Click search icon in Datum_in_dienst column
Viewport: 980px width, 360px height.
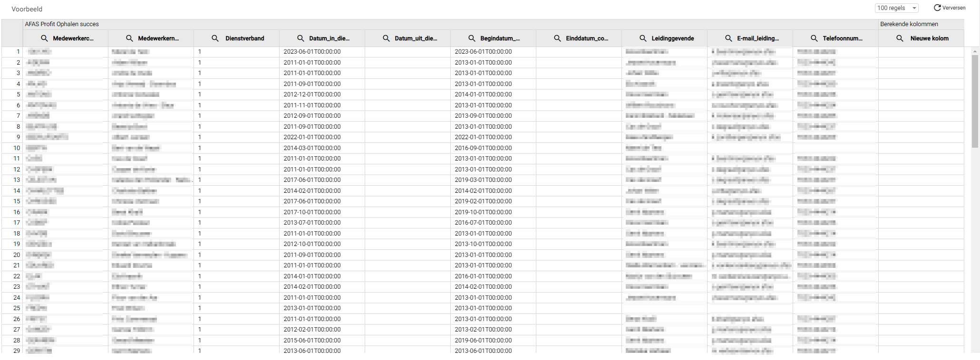point(301,38)
